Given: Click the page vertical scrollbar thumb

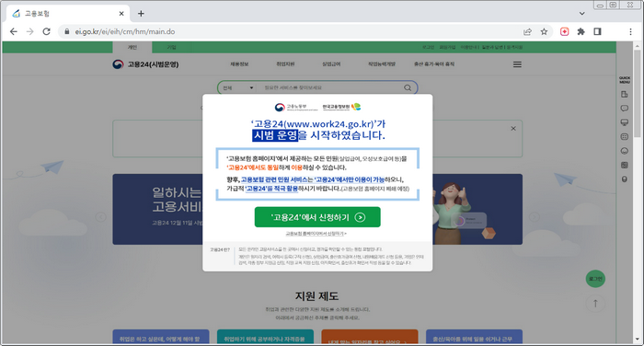Looking at the screenshot, I should point(637,94).
